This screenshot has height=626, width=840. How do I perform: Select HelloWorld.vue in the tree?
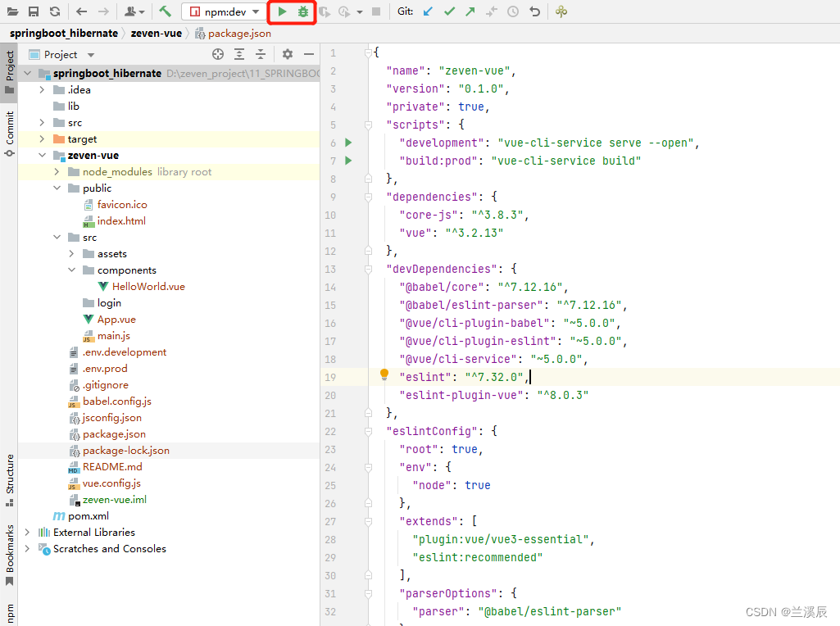click(x=148, y=287)
